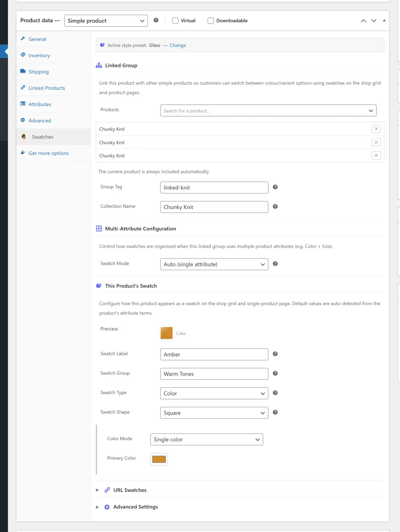Click the Advanced gear icon
400x532 pixels.
point(23,120)
